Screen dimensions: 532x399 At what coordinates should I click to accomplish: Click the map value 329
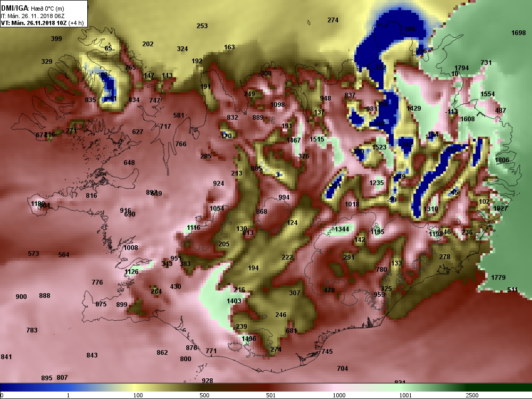[47, 61]
